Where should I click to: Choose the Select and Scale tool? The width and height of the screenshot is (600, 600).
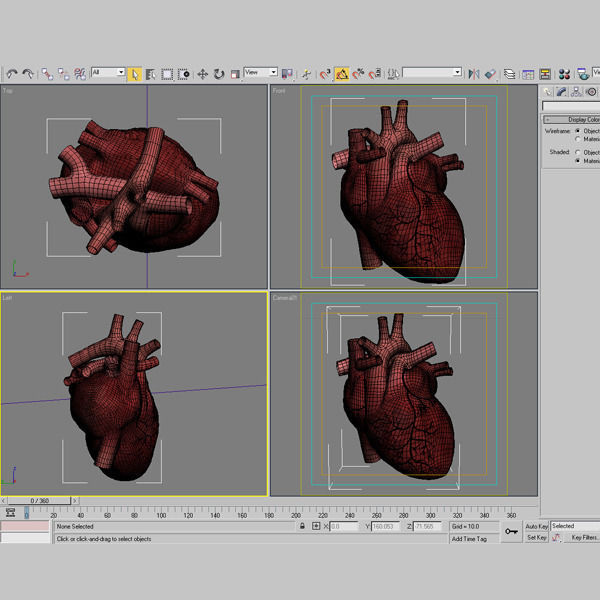click(x=235, y=74)
